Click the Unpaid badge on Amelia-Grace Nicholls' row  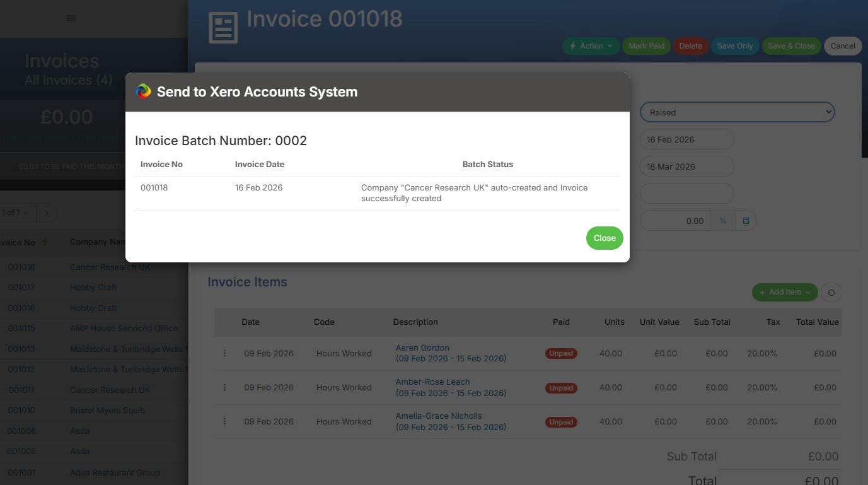click(561, 422)
